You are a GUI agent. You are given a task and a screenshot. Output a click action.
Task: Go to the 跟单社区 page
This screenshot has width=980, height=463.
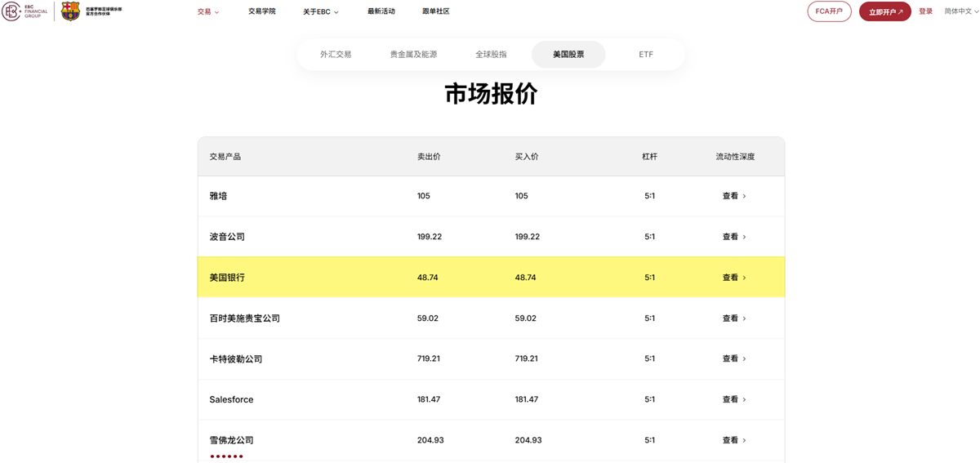[436, 11]
